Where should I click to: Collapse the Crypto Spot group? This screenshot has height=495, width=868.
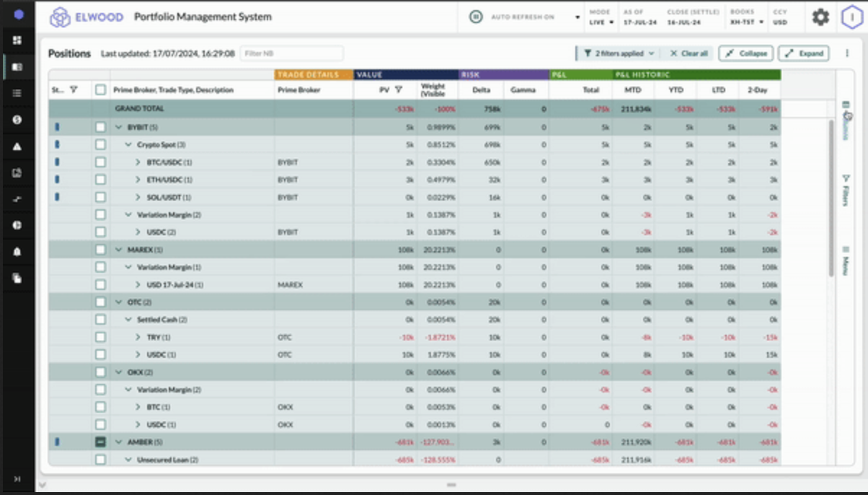[x=128, y=145]
